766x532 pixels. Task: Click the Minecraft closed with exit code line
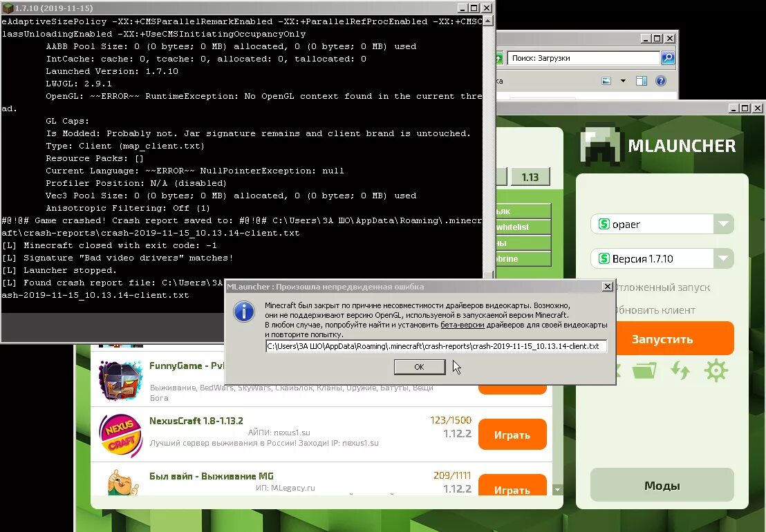tap(109, 245)
